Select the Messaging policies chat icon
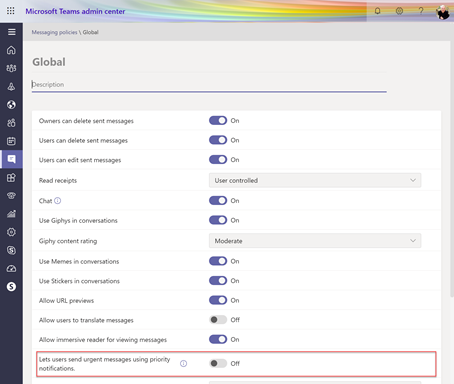 pyautogui.click(x=11, y=159)
